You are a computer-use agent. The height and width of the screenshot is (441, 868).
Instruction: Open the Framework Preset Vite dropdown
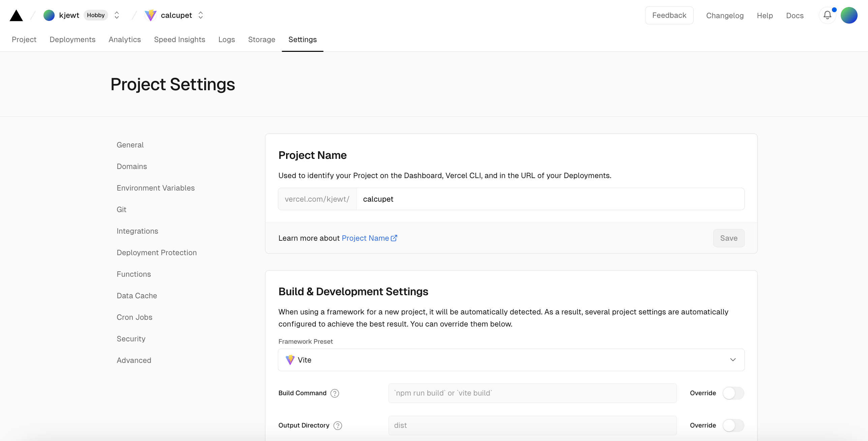(511, 360)
